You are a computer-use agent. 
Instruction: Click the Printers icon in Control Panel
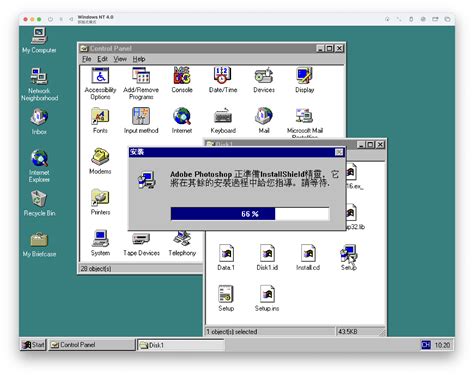click(x=100, y=202)
